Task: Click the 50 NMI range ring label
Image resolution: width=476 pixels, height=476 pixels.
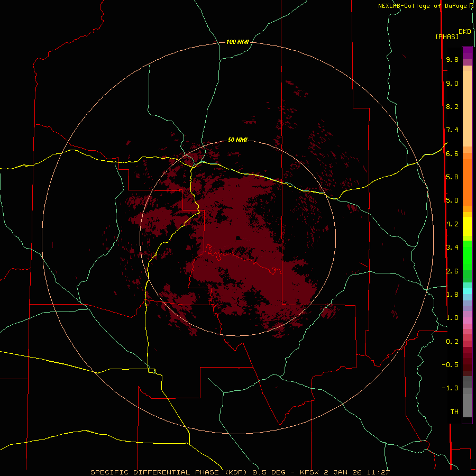Action: click(x=237, y=140)
